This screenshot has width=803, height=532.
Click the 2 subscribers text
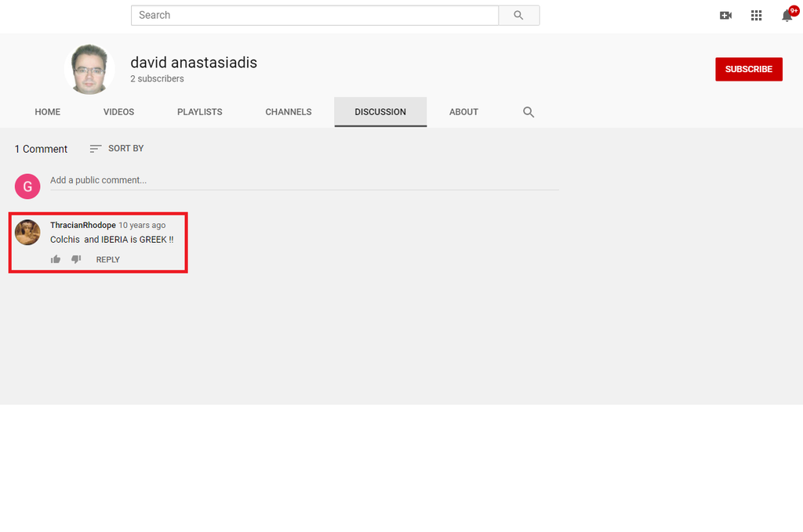pyautogui.click(x=157, y=79)
